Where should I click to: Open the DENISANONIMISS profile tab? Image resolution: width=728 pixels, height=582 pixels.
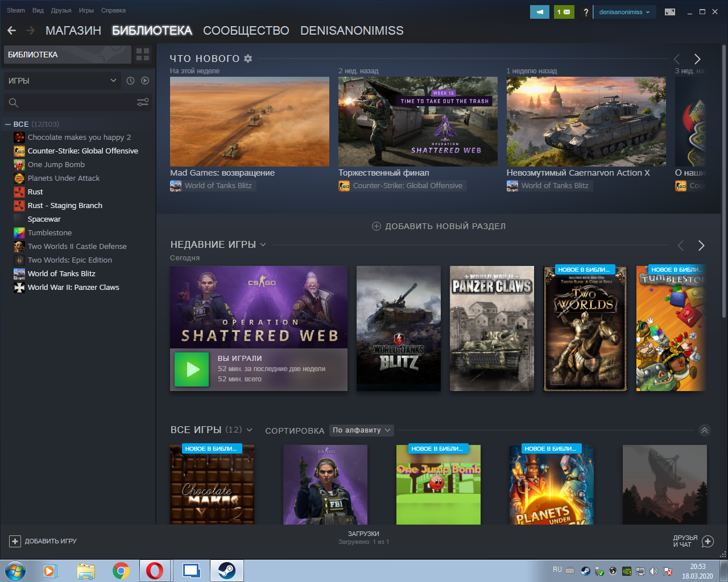click(352, 31)
